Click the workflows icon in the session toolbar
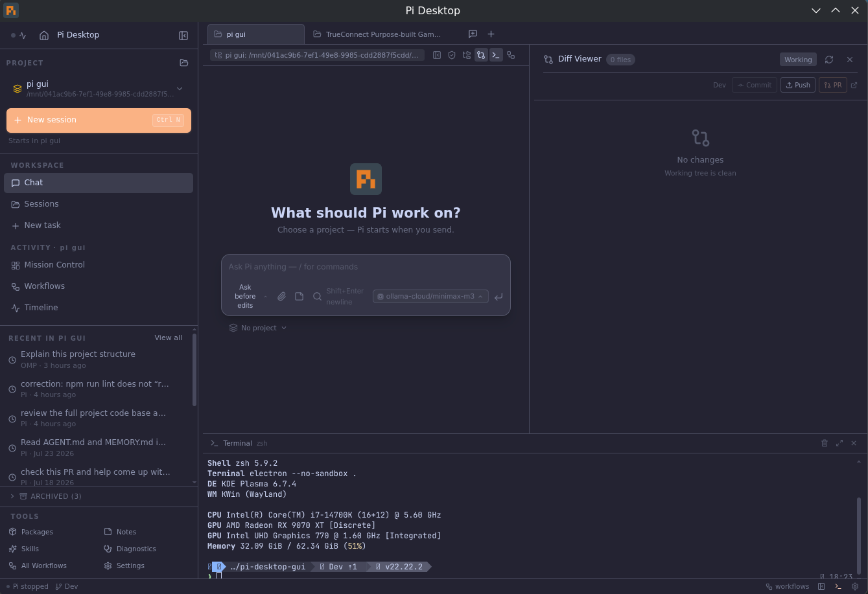868x594 pixels. click(x=511, y=55)
